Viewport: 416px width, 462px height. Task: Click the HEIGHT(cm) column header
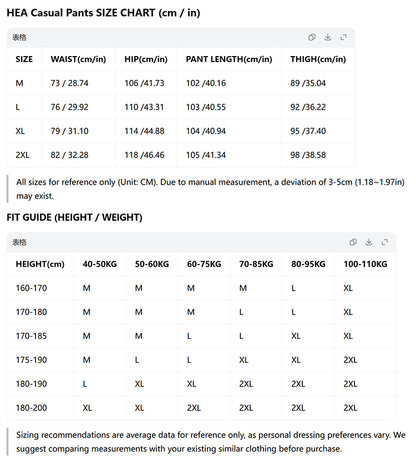pyautogui.click(x=40, y=264)
